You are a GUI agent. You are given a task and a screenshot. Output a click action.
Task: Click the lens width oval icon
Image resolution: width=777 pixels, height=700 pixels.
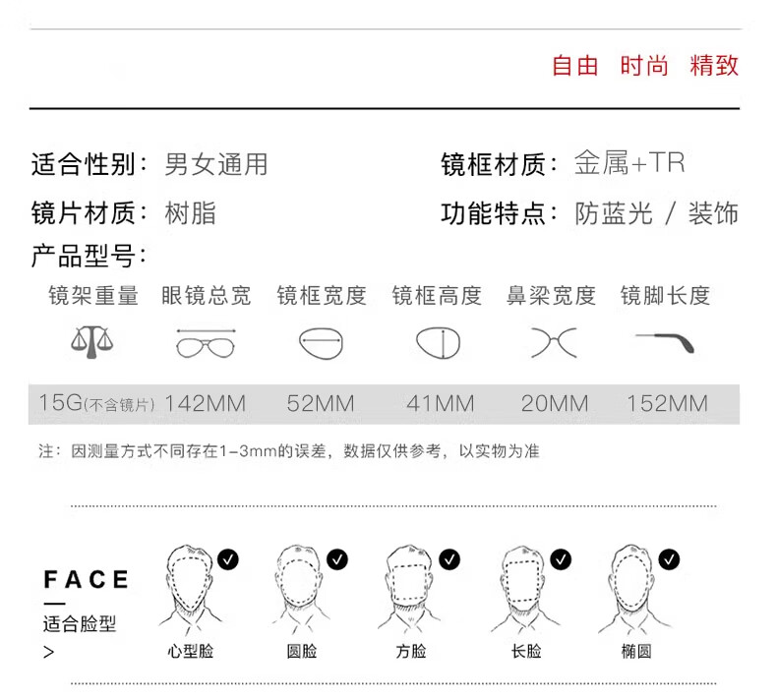tap(321, 343)
